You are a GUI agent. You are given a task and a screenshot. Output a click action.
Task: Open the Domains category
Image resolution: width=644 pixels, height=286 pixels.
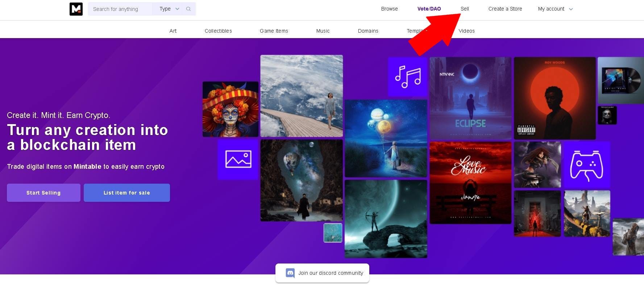[x=368, y=31]
